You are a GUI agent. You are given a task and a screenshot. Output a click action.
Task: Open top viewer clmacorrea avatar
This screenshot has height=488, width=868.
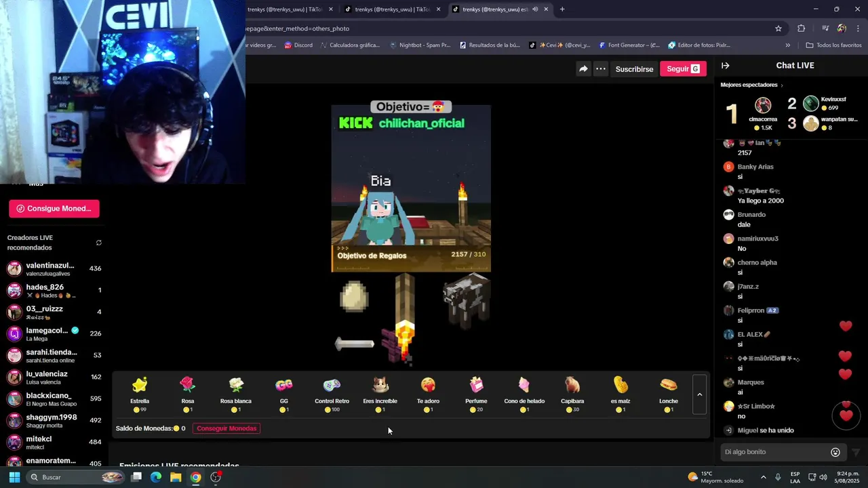[764, 105]
